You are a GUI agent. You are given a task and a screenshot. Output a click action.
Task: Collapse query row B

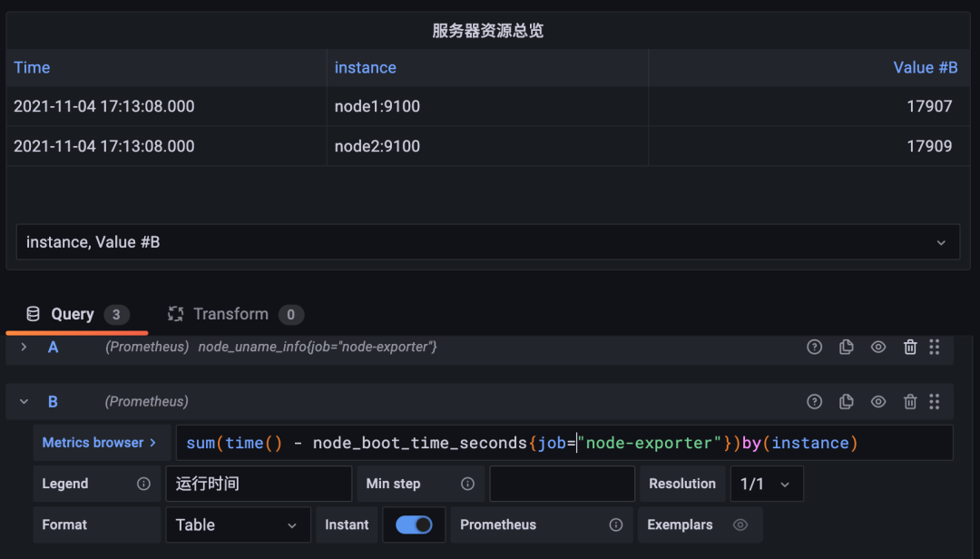point(23,401)
